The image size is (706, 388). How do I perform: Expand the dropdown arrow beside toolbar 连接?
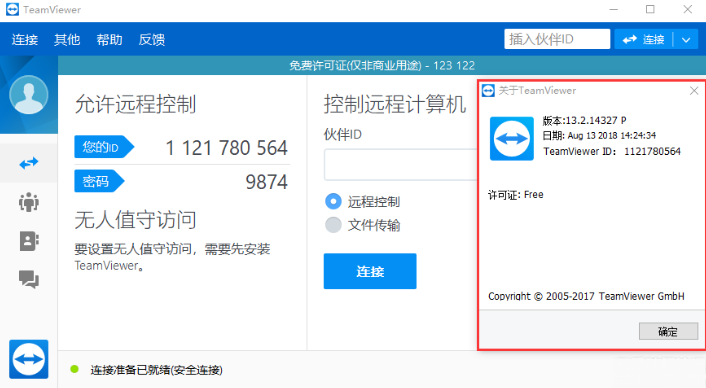(686, 40)
